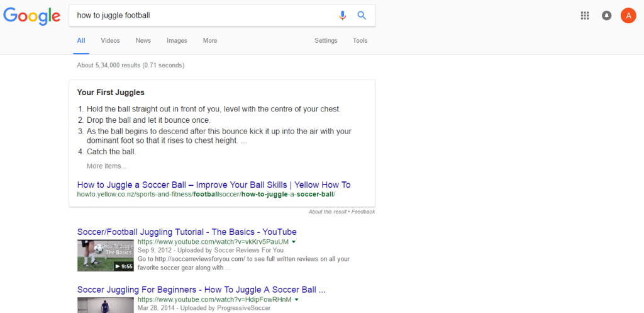
Task: Click the howto.yellow.co.nz URL
Action: tap(206, 194)
